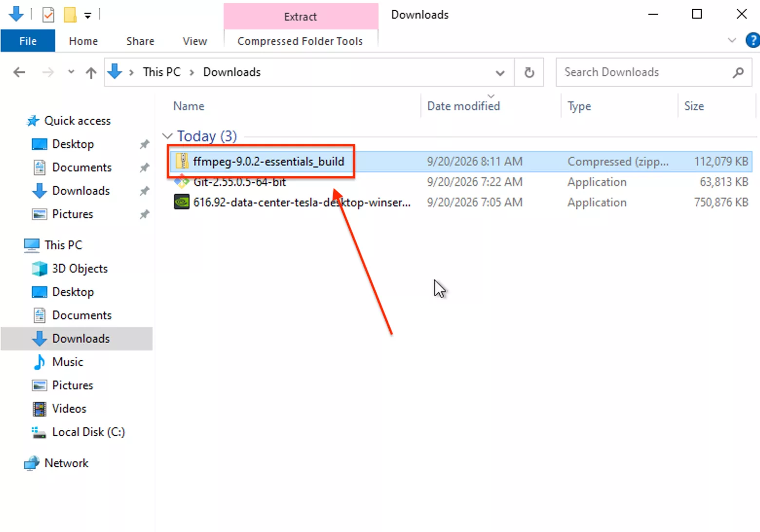760x532 pixels.
Task: Collapse the Today (3) group
Action: point(167,136)
